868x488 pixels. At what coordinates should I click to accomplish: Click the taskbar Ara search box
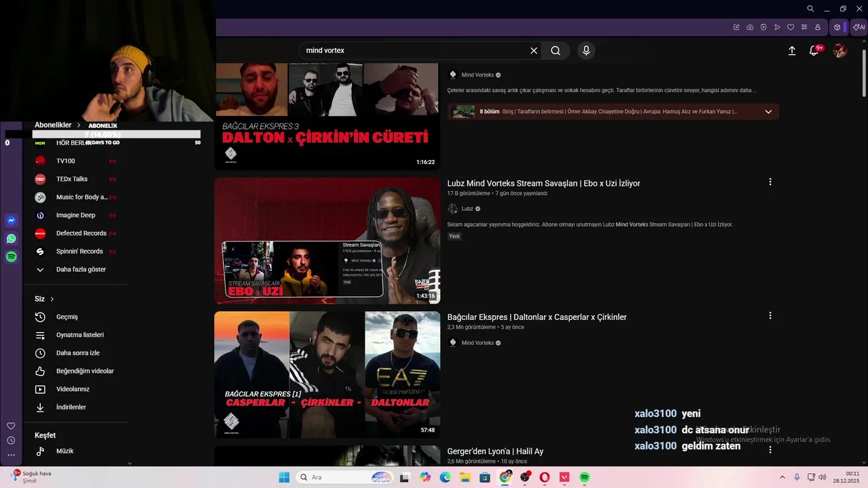pos(346,477)
